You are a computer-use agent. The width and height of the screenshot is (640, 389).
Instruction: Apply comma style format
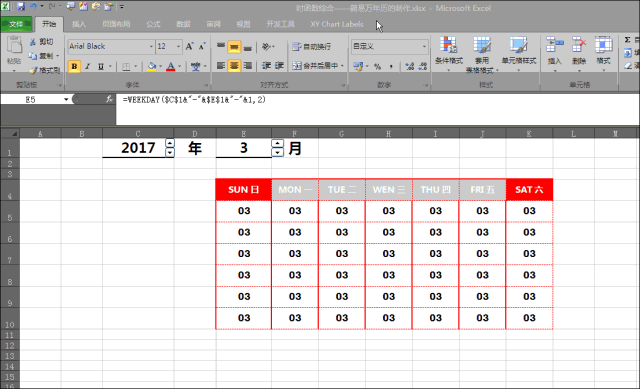391,66
